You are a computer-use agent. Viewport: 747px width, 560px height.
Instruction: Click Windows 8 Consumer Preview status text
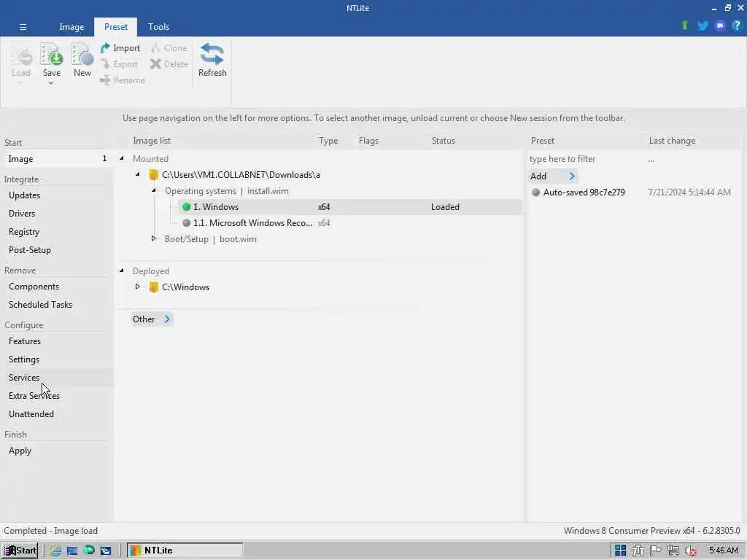pyautogui.click(x=651, y=531)
